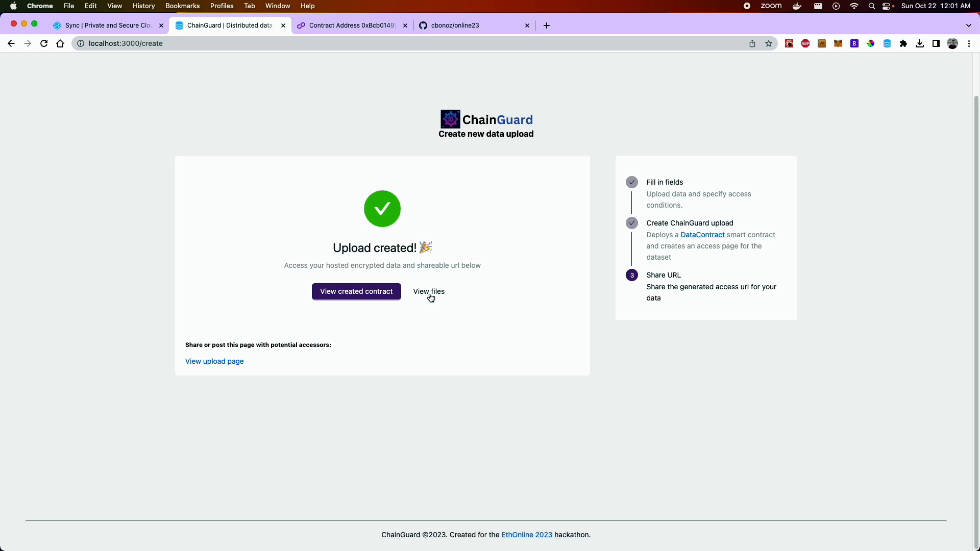Image resolution: width=980 pixels, height=551 pixels.
Task: Open the colorful pinwheel extension icon
Action: 871,43
